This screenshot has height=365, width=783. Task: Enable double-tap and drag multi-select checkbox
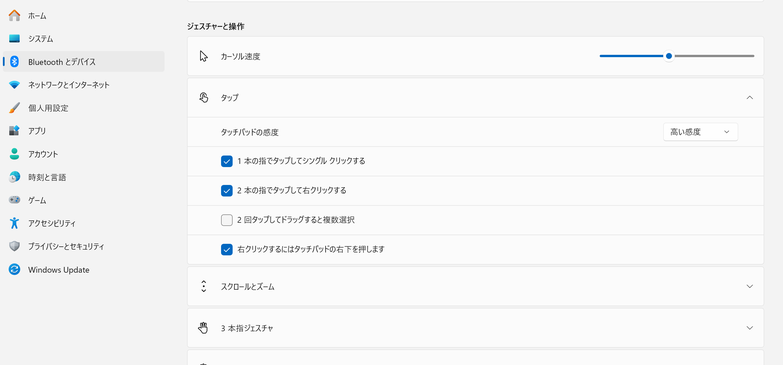pos(227,220)
